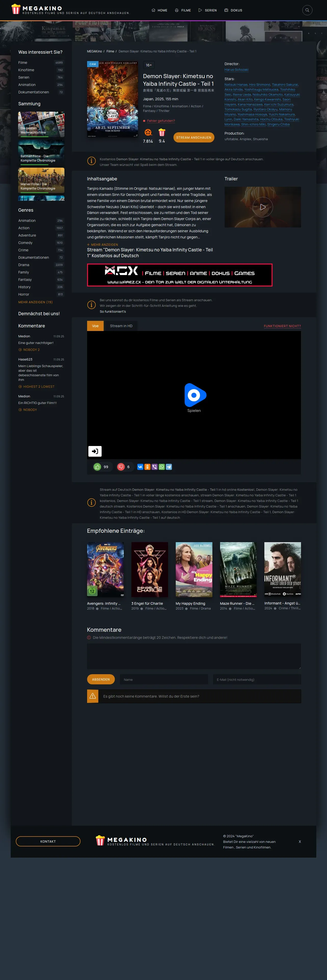Open Informant recommended poster
Image resolution: width=327 pixels, height=980 pixels.
[282, 570]
